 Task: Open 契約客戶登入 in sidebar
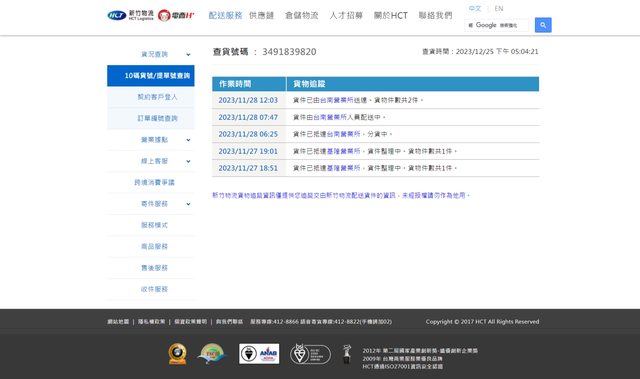coord(151,97)
